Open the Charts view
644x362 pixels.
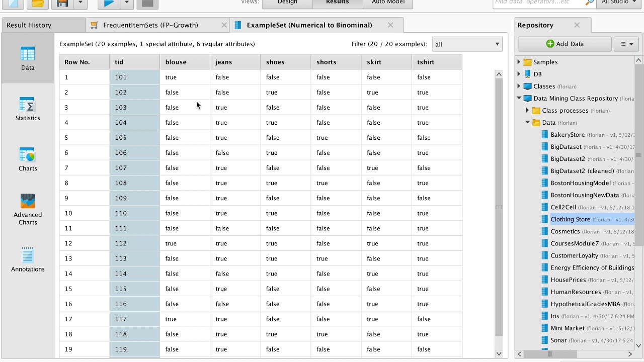pyautogui.click(x=28, y=159)
